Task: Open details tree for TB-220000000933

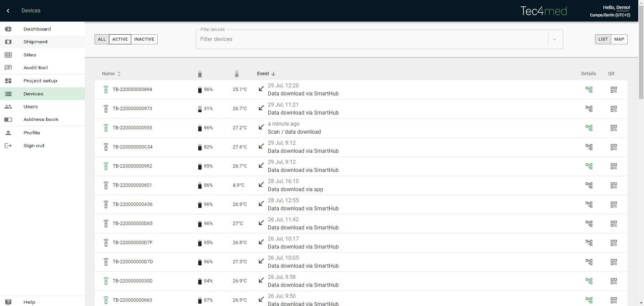Action: (x=589, y=128)
